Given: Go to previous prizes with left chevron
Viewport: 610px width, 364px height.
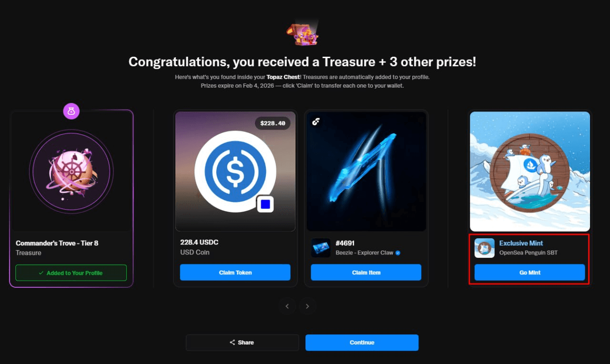Looking at the screenshot, I should [287, 306].
